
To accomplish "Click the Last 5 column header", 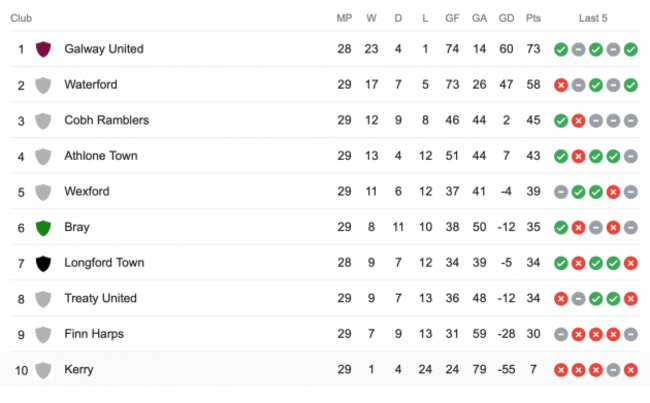I will click(x=594, y=17).
